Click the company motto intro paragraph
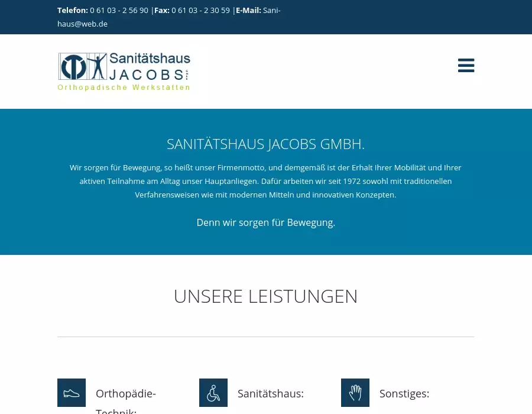 265,181
